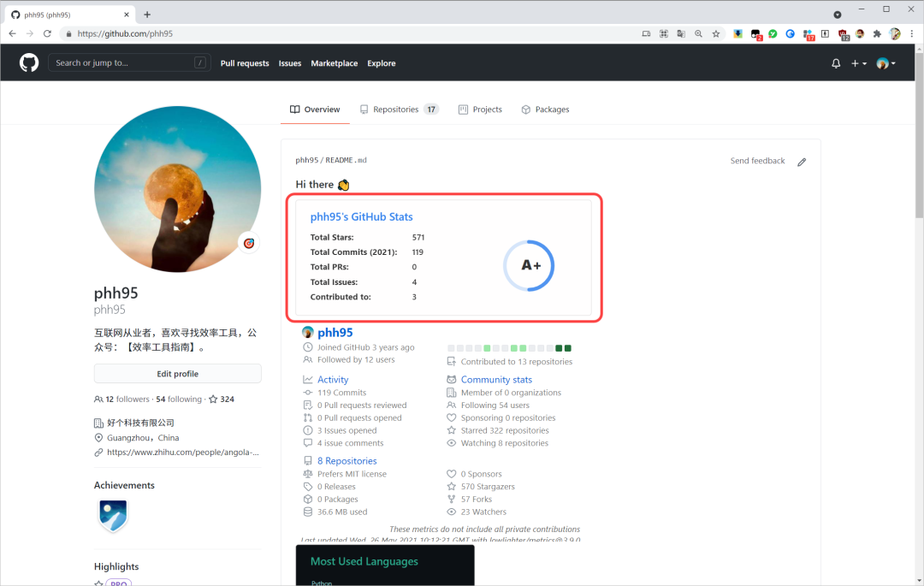
Task: Click the Guangzhou, China location
Action: click(143, 438)
